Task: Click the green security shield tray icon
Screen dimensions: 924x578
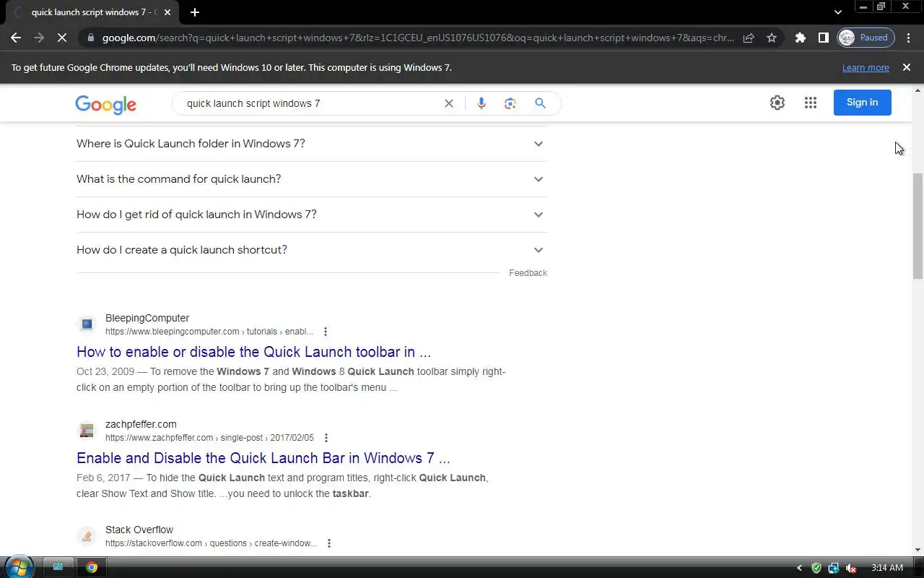Action: point(816,568)
